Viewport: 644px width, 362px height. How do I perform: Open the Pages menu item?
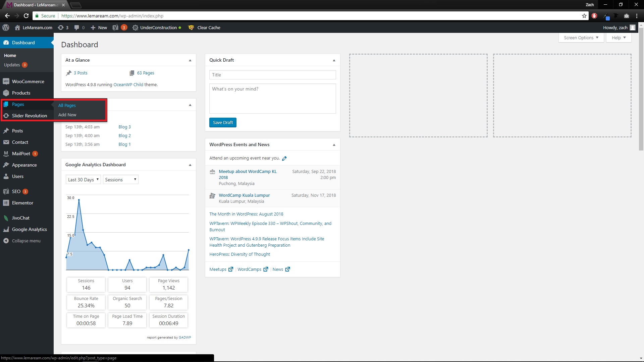click(27, 104)
